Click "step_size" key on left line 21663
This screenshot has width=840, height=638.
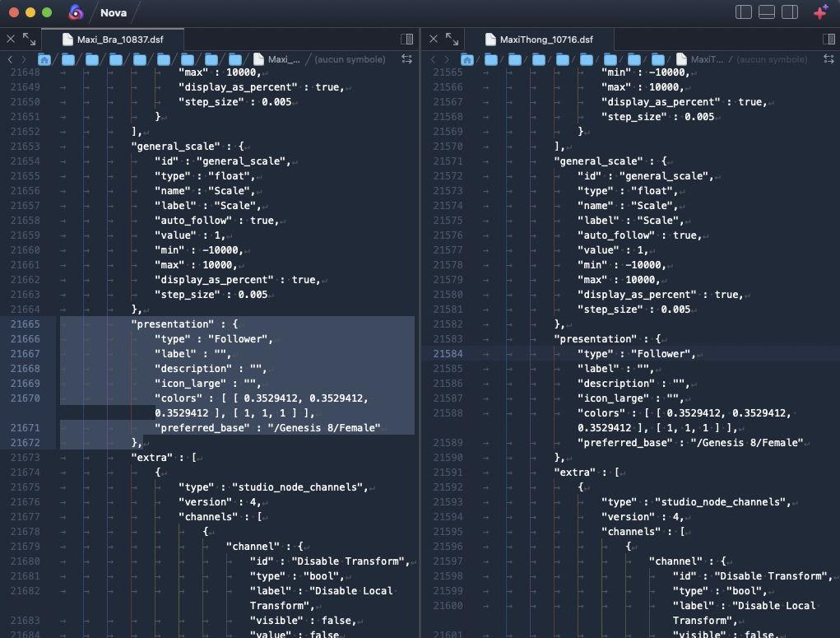click(x=188, y=295)
